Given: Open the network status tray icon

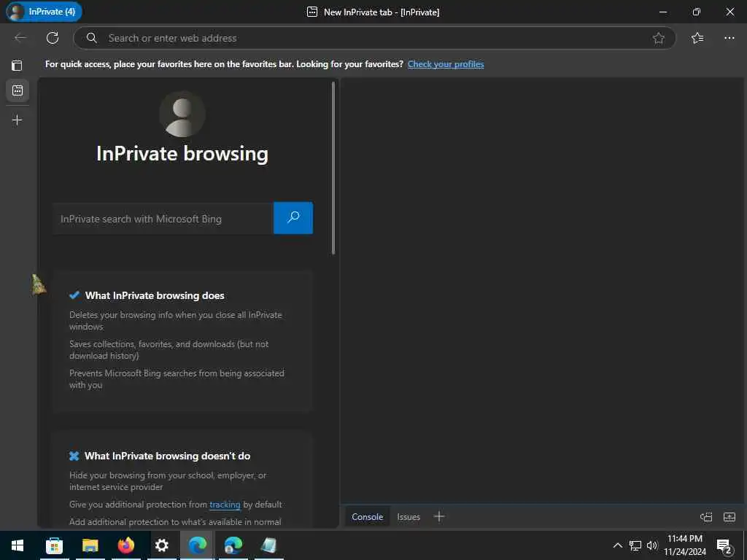Looking at the screenshot, I should pos(635,545).
